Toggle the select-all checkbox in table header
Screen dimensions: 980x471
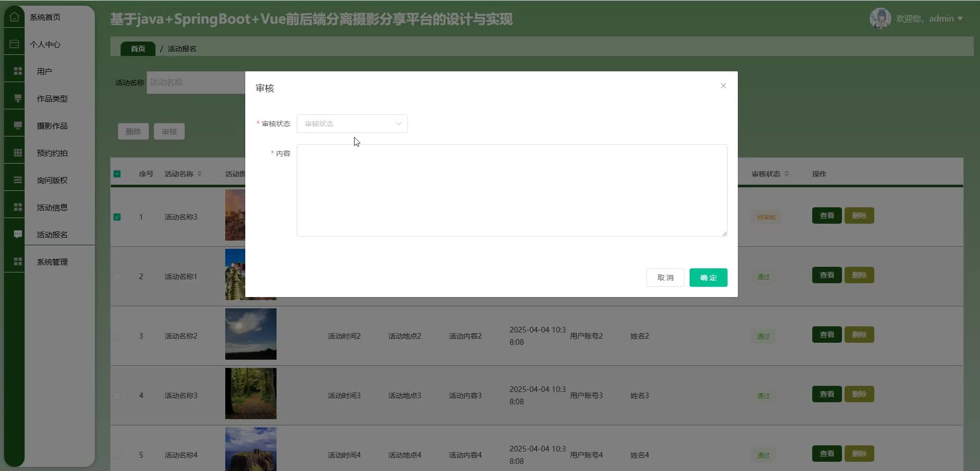pyautogui.click(x=117, y=174)
